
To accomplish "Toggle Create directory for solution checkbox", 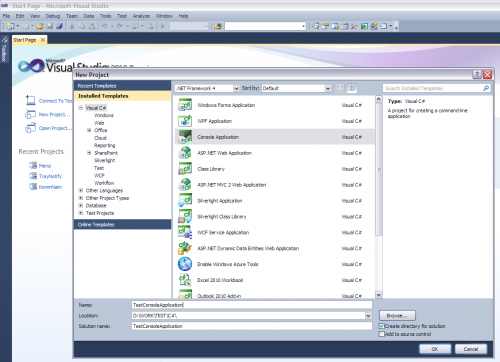I will pos(382,326).
